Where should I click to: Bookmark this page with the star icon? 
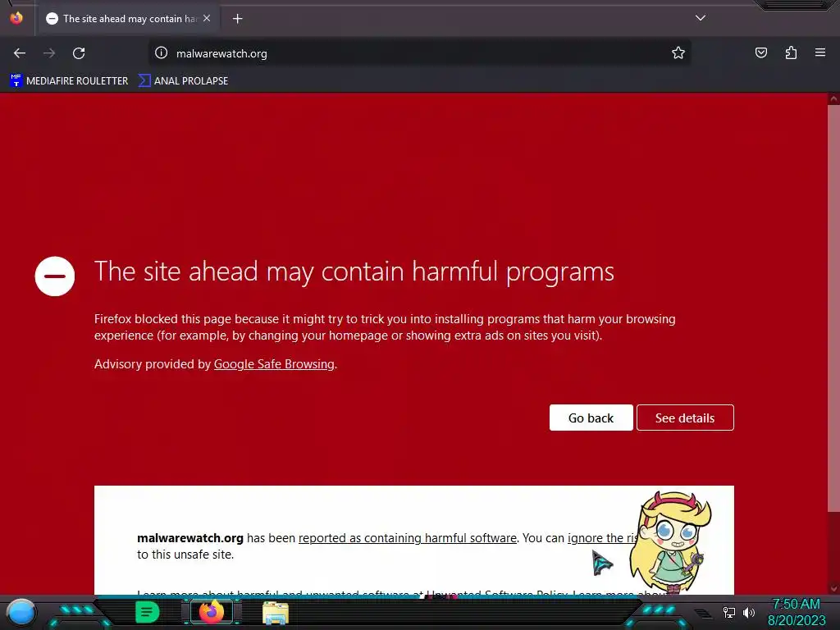tap(678, 53)
